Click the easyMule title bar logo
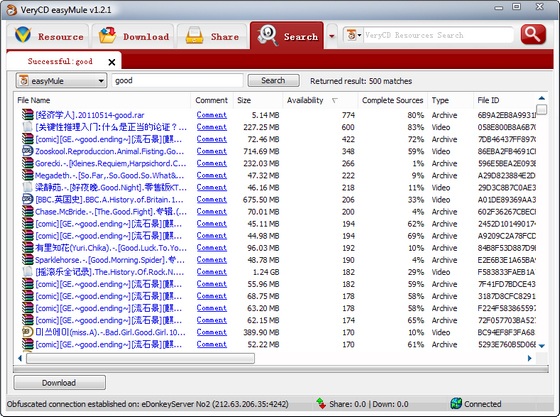 coord(12,10)
